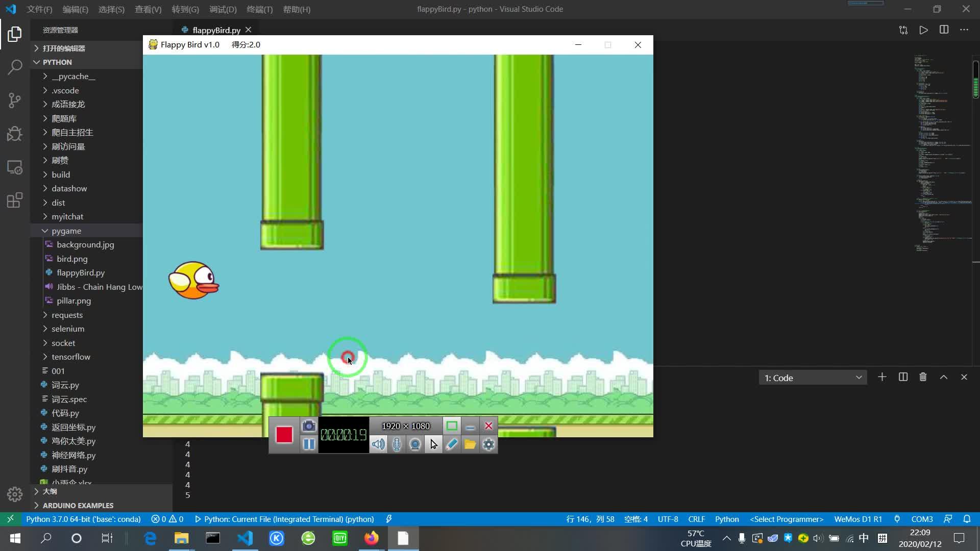The width and height of the screenshot is (980, 551).
Task: Open the 文件(F) menu
Action: coord(39,9)
